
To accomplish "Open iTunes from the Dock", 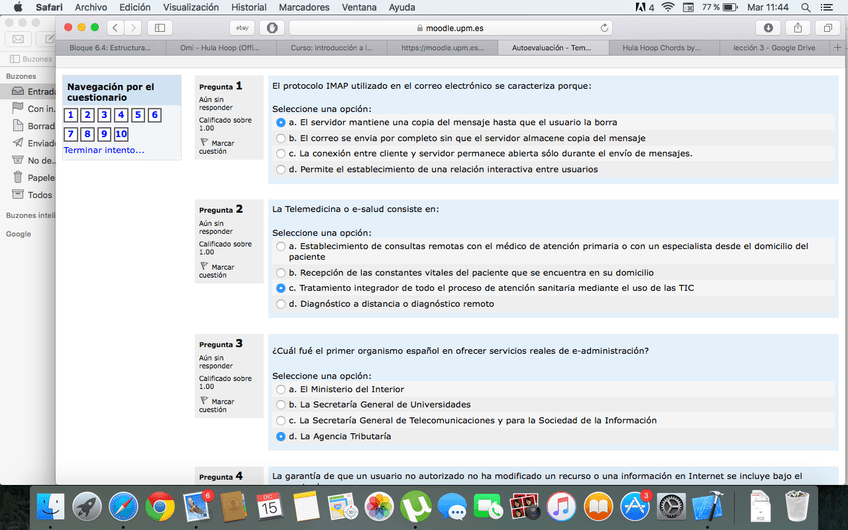I will [x=561, y=506].
